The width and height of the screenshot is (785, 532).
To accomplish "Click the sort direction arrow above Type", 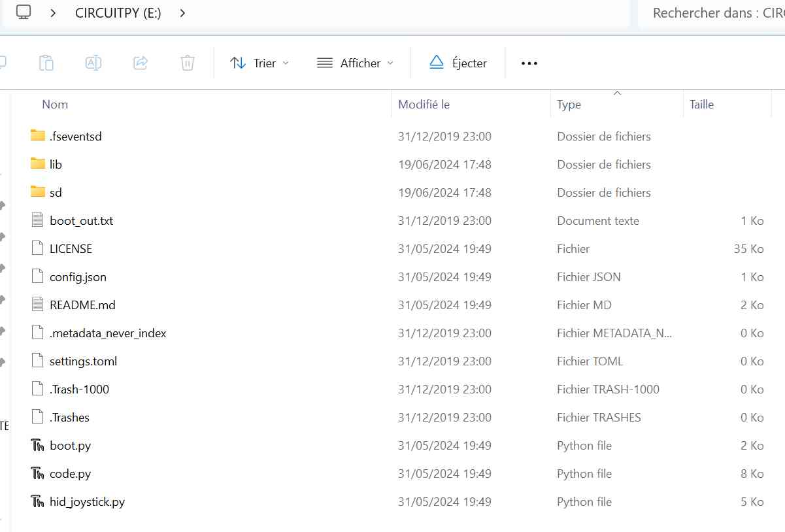I will pyautogui.click(x=617, y=93).
